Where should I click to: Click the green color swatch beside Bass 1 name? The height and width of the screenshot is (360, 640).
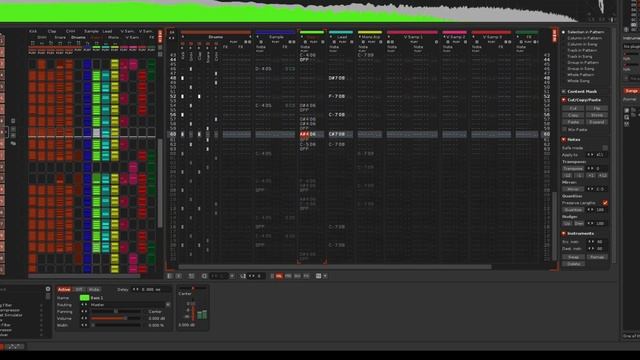click(x=84, y=298)
